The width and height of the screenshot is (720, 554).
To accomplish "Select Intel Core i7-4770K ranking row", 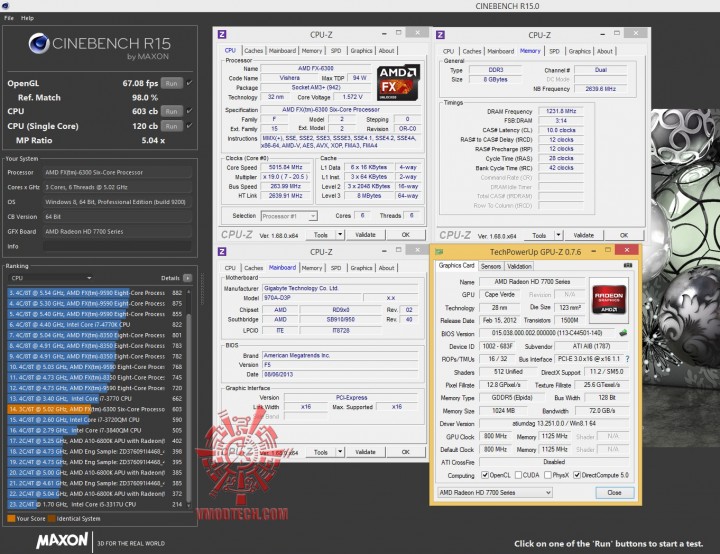I will click(96, 324).
